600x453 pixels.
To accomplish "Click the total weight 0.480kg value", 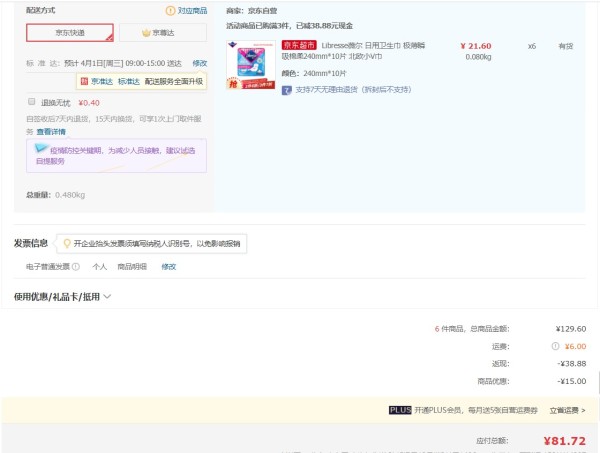I will point(70,195).
